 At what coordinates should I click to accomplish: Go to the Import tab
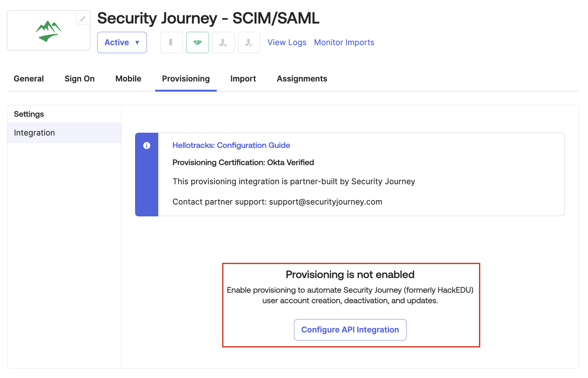(x=243, y=79)
